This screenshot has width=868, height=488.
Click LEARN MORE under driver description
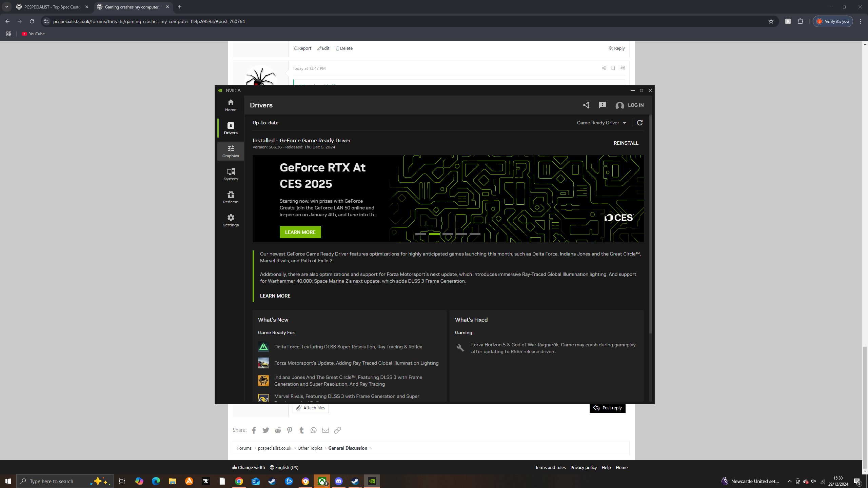coord(275,296)
